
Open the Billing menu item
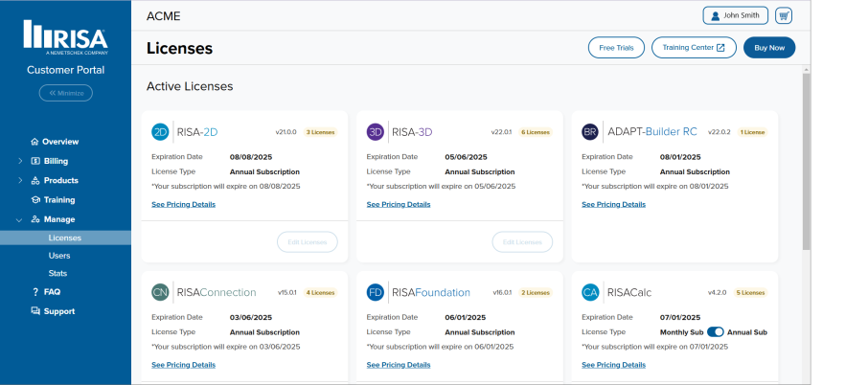tap(56, 161)
